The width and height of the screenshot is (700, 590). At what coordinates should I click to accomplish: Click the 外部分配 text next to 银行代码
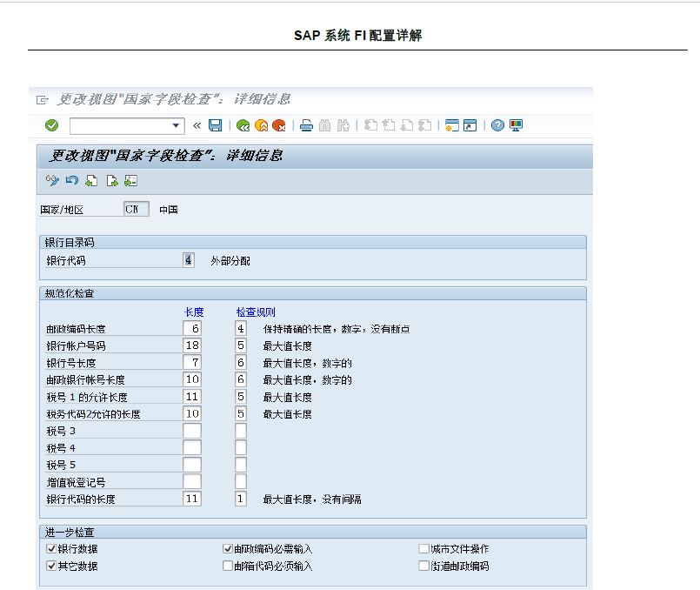[x=230, y=261]
